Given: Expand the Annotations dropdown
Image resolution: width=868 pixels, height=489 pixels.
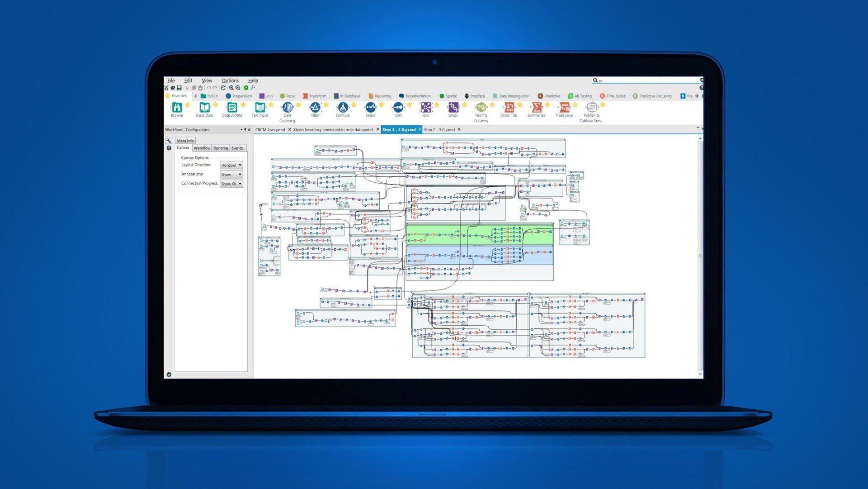Looking at the screenshot, I should (231, 175).
